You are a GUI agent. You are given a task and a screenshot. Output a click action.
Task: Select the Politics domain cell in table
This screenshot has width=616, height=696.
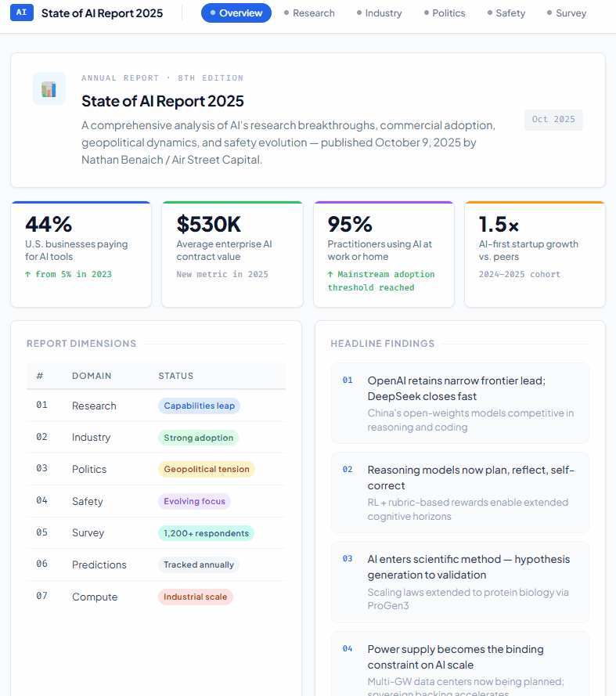pos(89,469)
